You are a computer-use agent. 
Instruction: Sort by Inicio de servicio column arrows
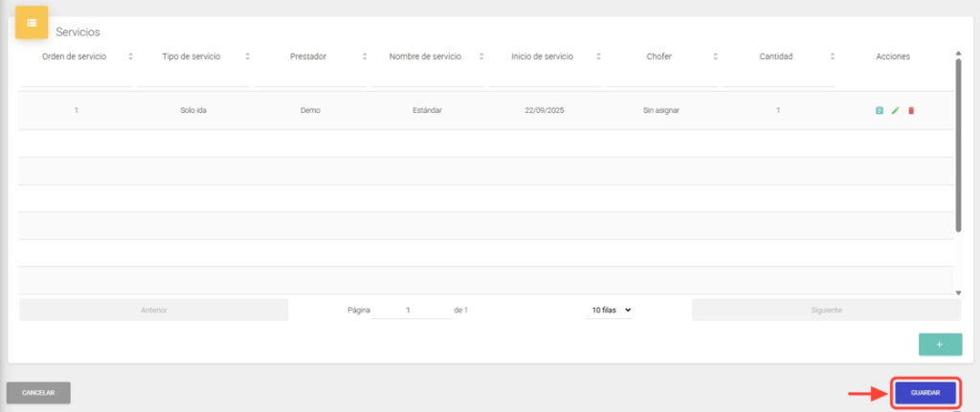coord(599,57)
